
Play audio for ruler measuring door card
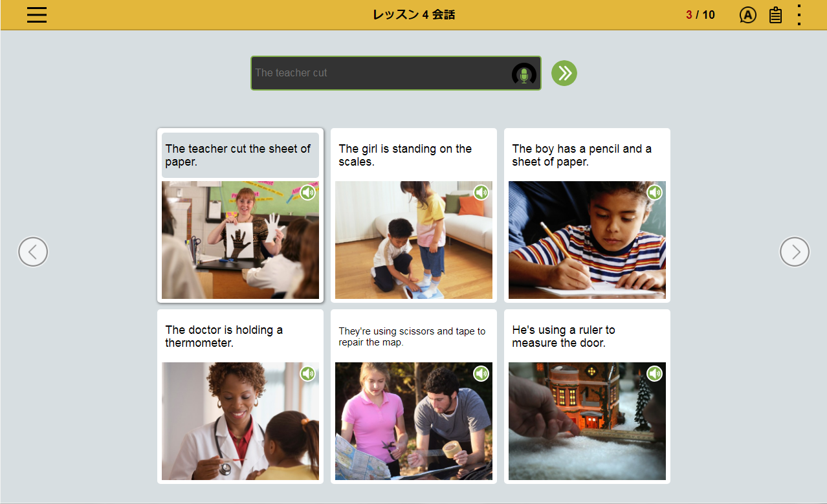(654, 373)
